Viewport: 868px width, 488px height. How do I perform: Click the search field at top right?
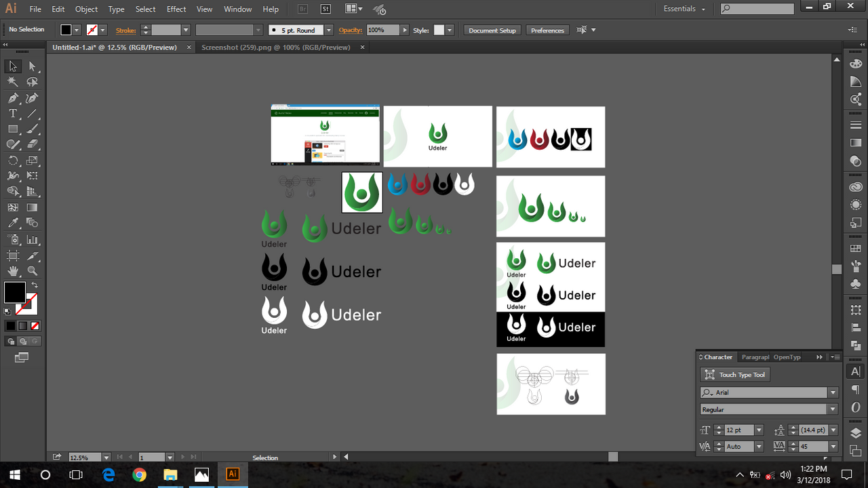click(757, 9)
